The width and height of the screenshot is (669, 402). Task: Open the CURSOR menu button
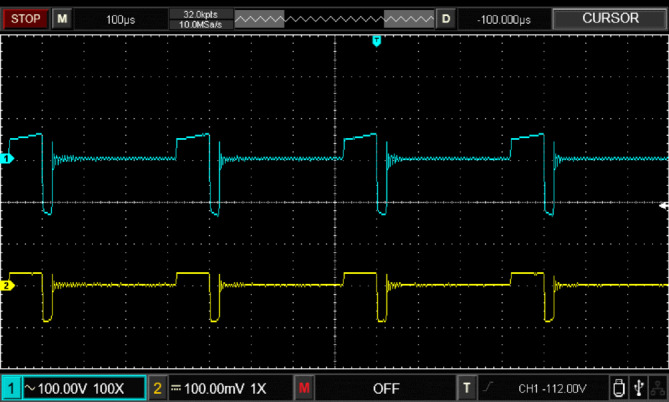610,18
